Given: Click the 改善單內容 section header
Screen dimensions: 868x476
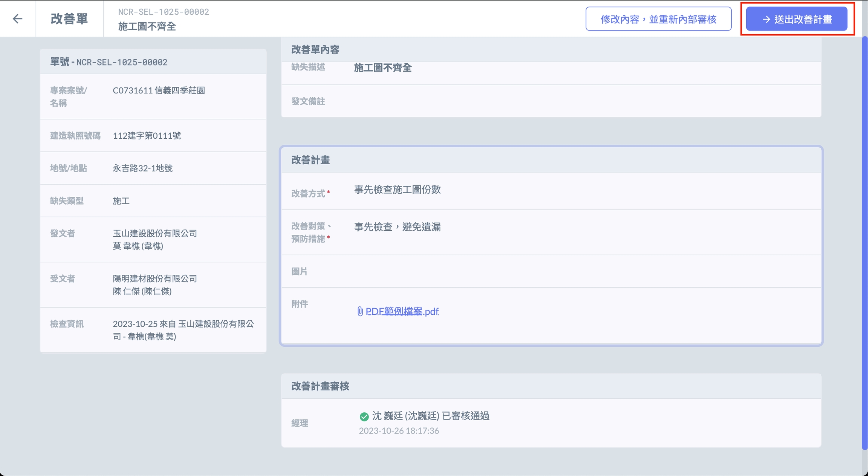Looking at the screenshot, I should pos(315,49).
